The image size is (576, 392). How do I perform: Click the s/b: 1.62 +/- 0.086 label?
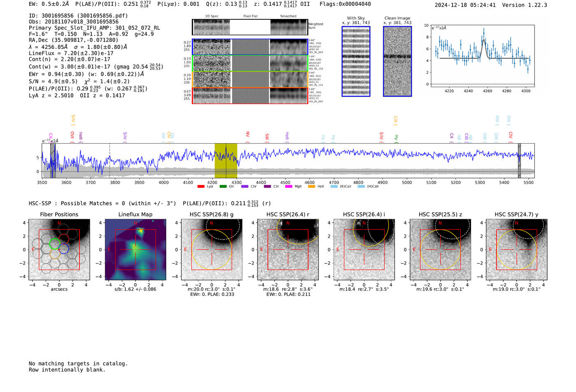click(x=135, y=289)
